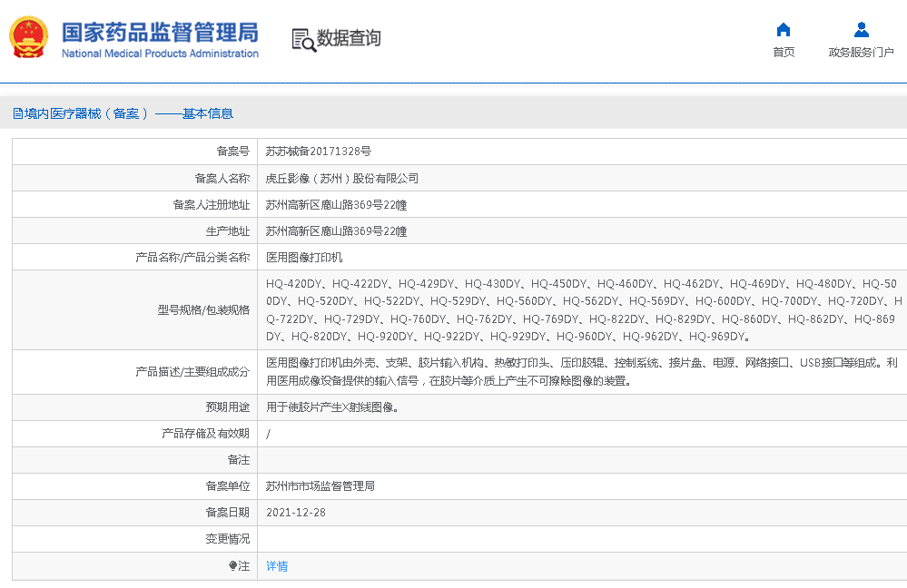Screen dimensions: 907x588
Task: Open the 数据查询 heading text
Action: [349, 38]
